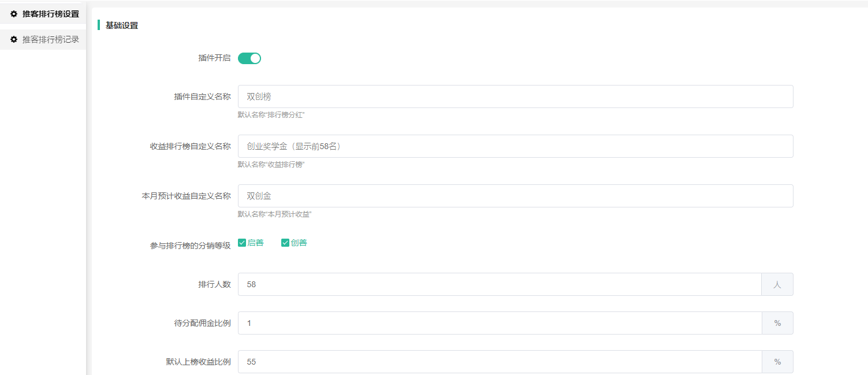Viewport: 868px width, 375px height.
Task: Uncheck the 创善 distribution level checkbox
Action: coord(285,243)
